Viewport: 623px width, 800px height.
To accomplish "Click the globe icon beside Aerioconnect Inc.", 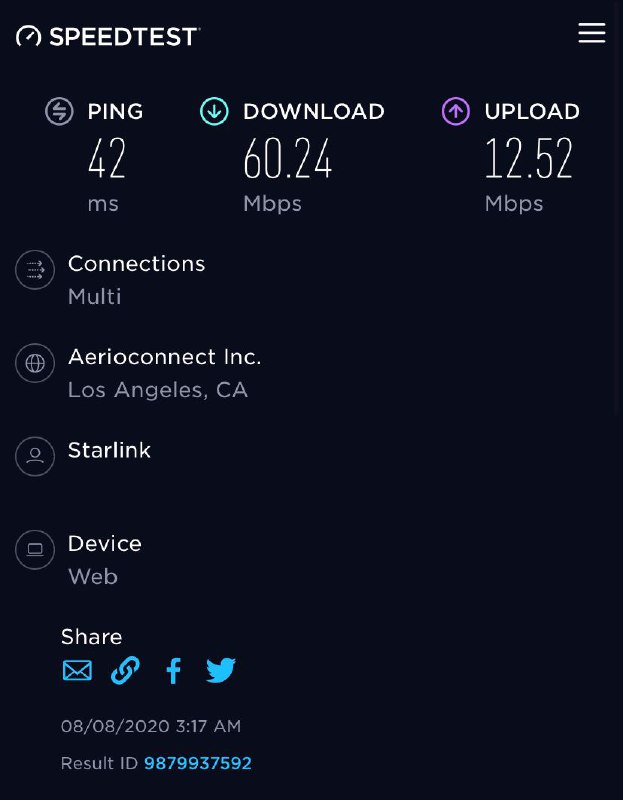I will tap(35, 363).
